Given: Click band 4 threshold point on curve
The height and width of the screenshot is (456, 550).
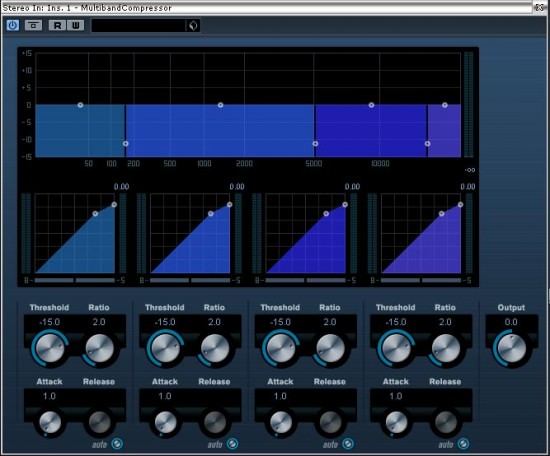Looking at the screenshot, I should [x=441, y=214].
